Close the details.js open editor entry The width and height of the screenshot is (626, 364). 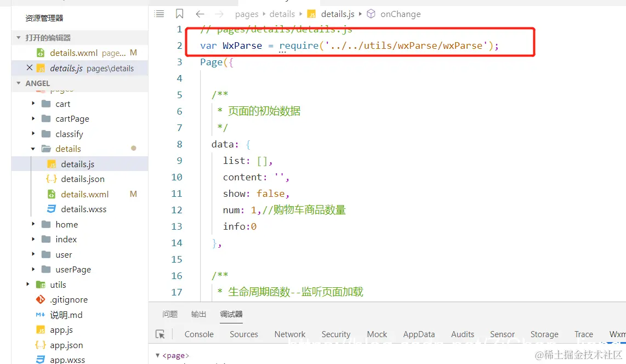(x=29, y=68)
